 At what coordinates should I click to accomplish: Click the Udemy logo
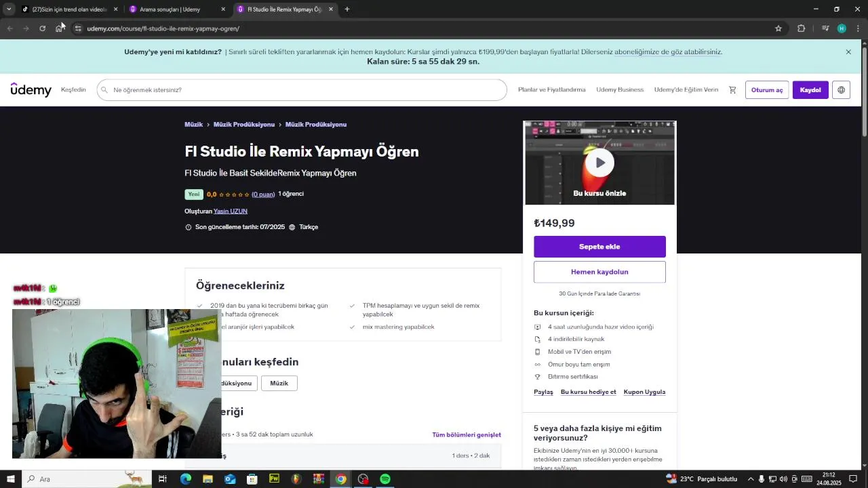[x=31, y=89]
